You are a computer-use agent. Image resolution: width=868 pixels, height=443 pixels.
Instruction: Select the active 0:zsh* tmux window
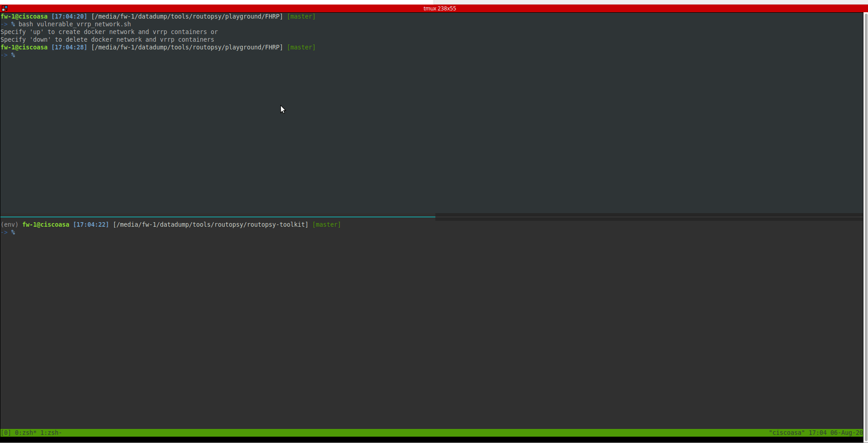click(25, 433)
